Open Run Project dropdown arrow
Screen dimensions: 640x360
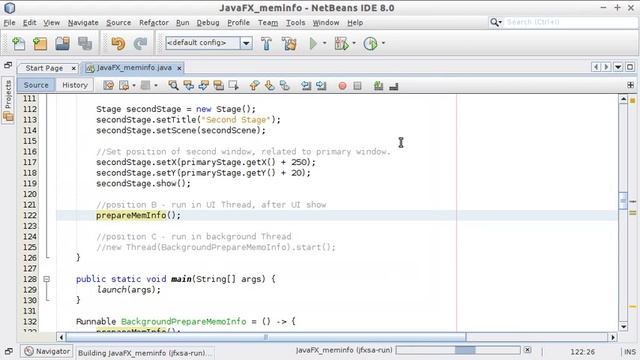tap(324, 43)
